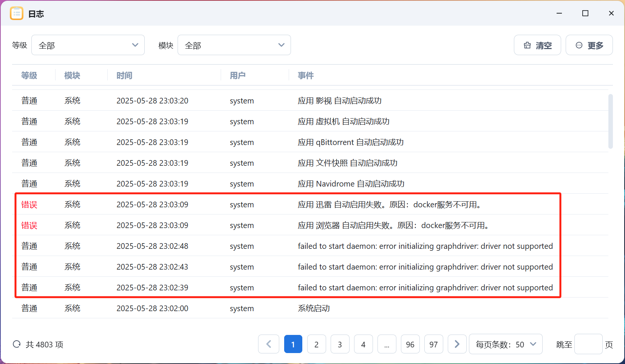
Task: Close the log window
Action: click(x=611, y=14)
